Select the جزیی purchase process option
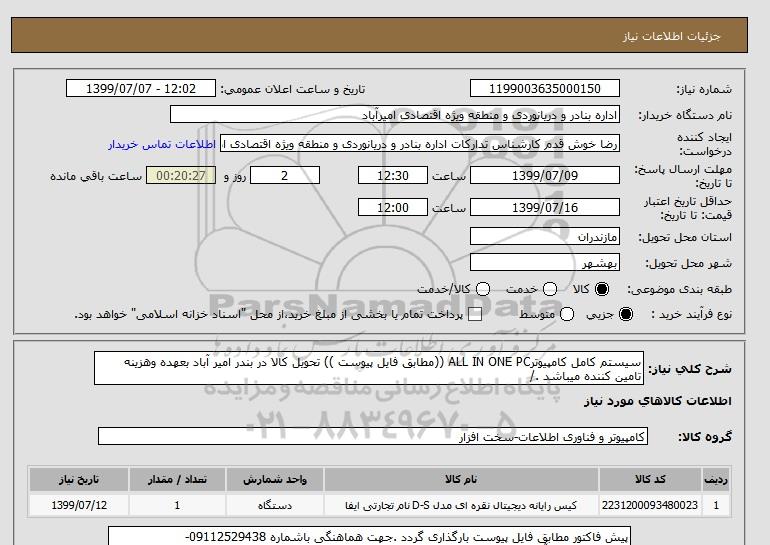Image resolution: width=770 pixels, height=545 pixels. pyautogui.click(x=626, y=314)
